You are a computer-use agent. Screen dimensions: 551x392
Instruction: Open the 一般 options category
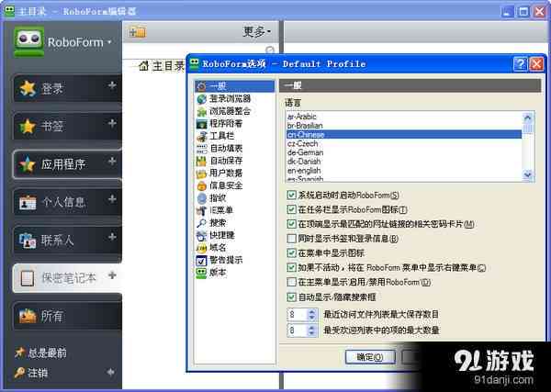point(234,86)
